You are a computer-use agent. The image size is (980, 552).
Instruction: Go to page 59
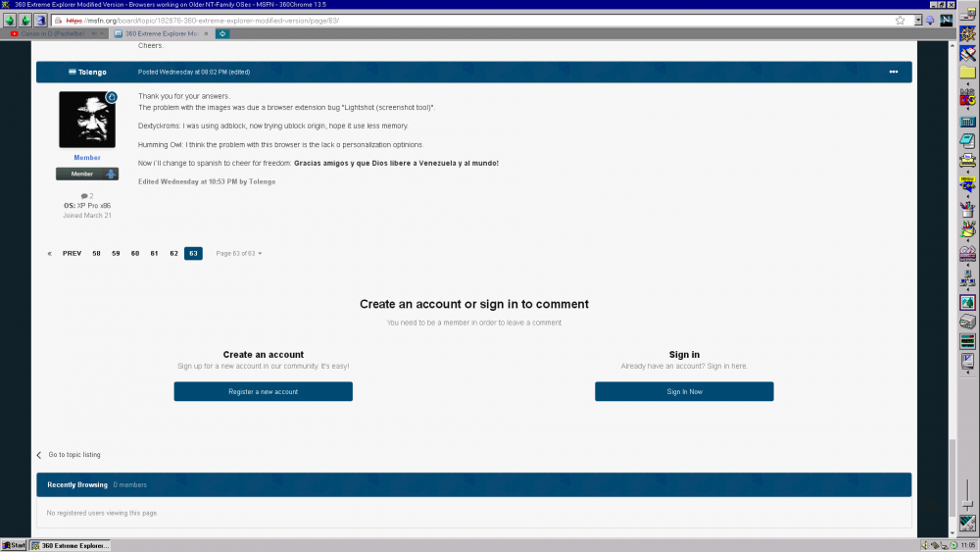point(116,254)
